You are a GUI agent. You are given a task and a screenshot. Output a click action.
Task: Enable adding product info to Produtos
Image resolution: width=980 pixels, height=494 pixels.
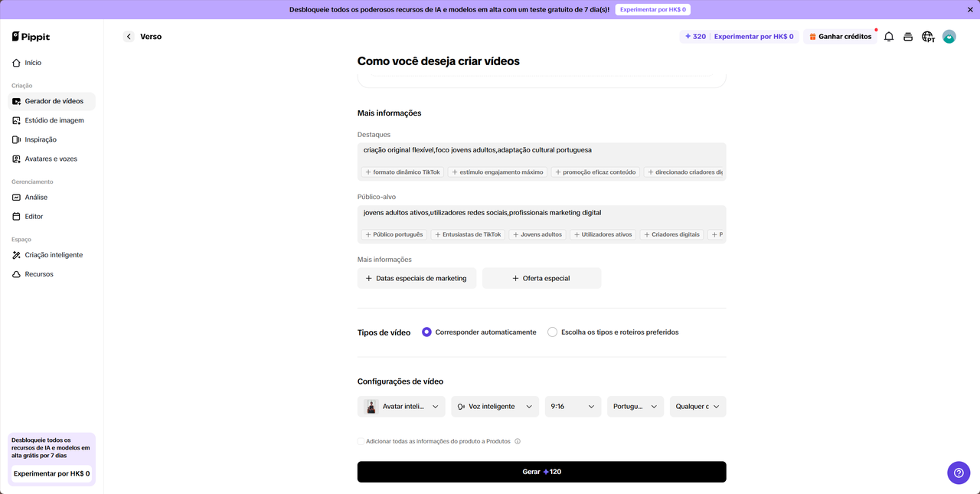[361, 441]
